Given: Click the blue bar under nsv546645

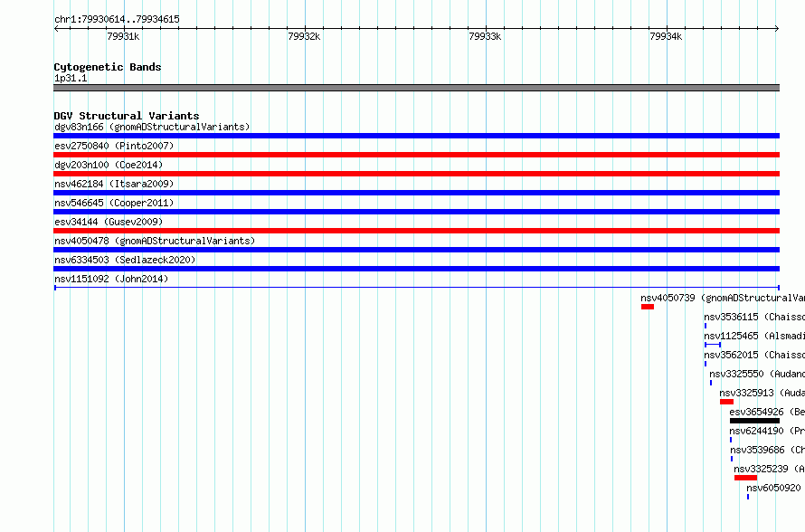Looking at the screenshot, I should [x=416, y=212].
